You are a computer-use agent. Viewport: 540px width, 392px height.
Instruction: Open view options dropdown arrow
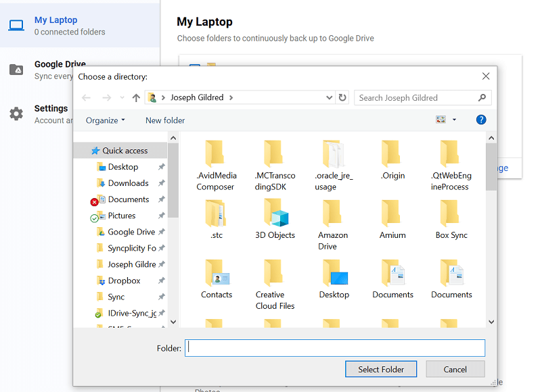[454, 120]
